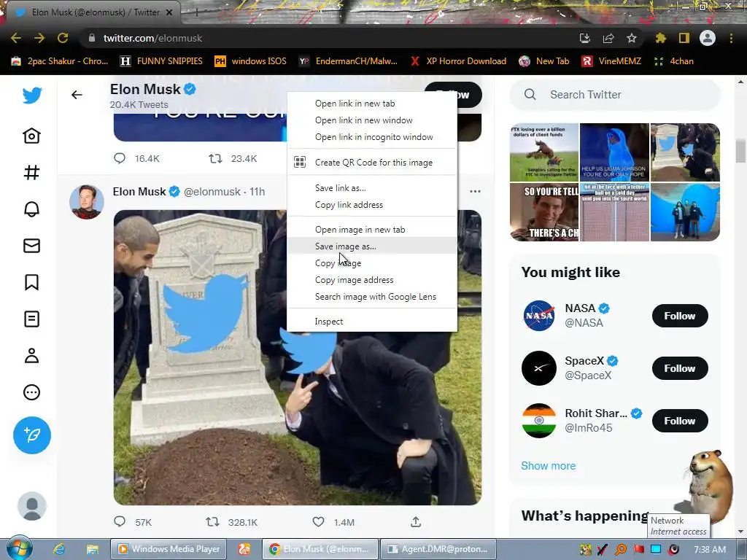Open Profile person icon in sidebar

(x=32, y=356)
